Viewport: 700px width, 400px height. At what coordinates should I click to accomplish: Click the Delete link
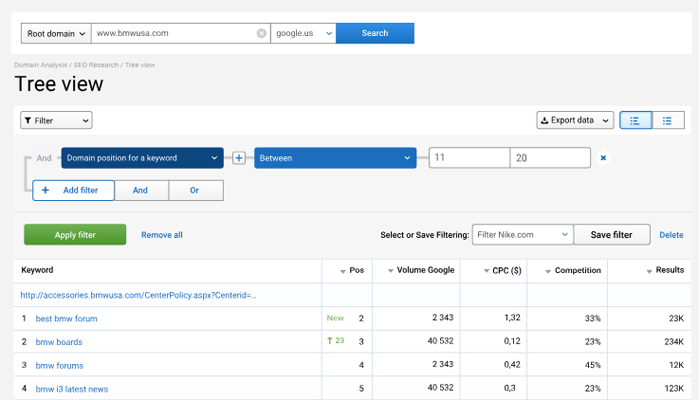coord(671,235)
